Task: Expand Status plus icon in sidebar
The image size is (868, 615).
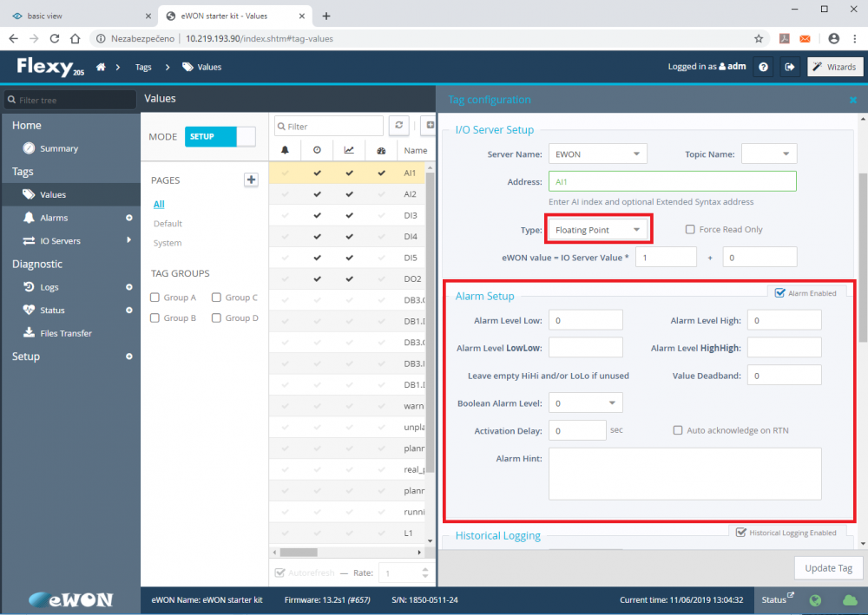Action: coord(129,311)
